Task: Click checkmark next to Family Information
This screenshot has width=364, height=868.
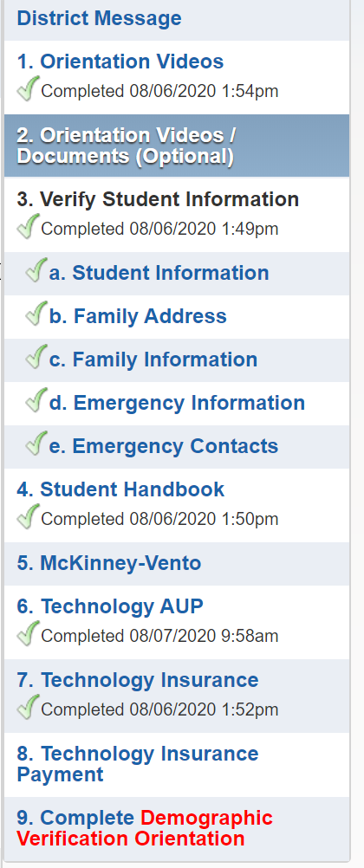Action: pyautogui.click(x=36, y=356)
